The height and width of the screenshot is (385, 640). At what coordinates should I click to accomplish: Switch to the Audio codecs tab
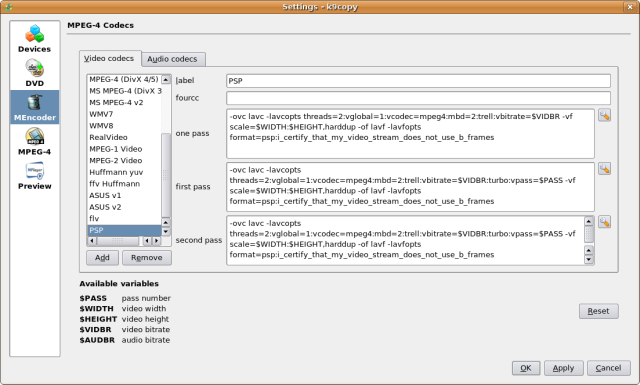[172, 59]
